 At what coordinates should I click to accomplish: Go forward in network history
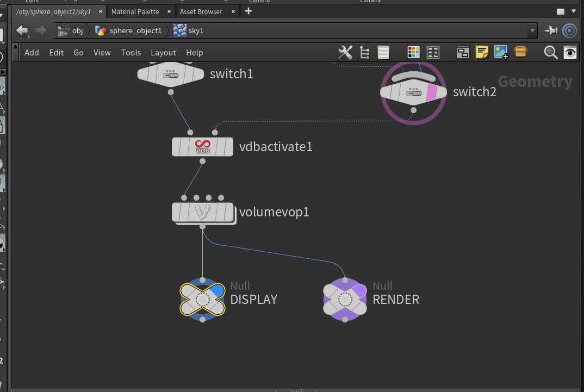click(x=41, y=30)
